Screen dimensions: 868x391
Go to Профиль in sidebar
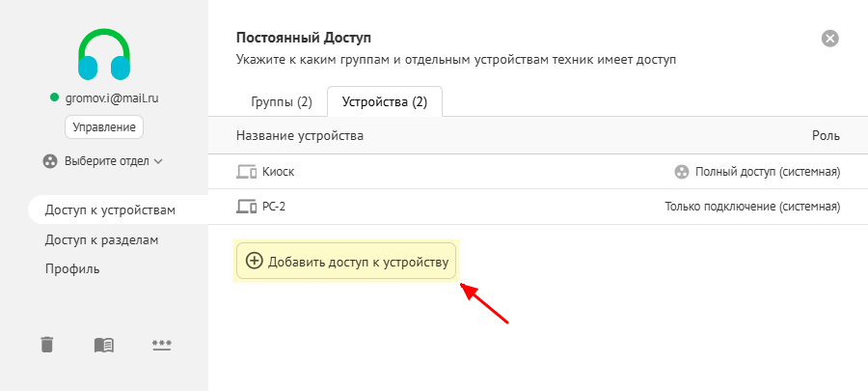72,268
